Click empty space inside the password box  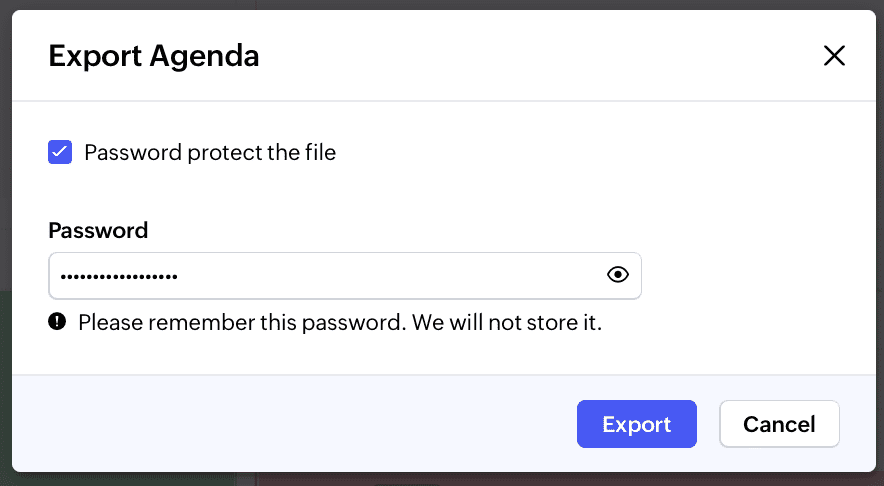[400, 275]
